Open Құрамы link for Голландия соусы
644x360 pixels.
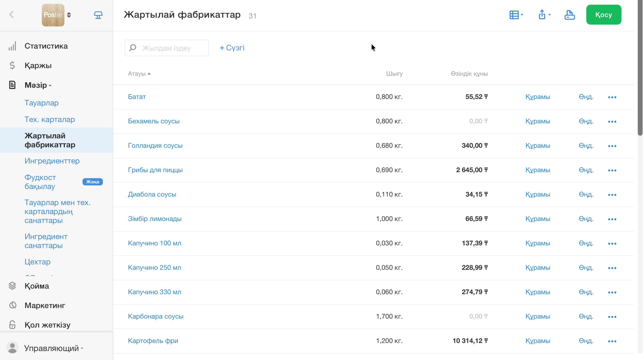(538, 146)
